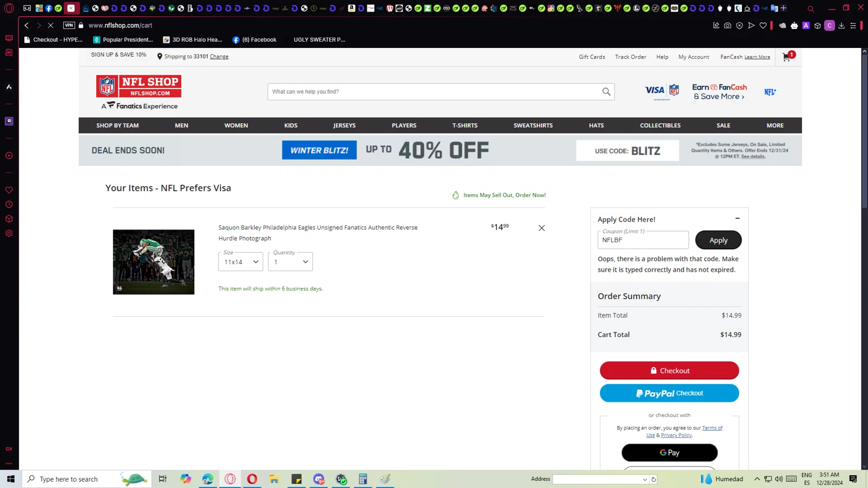The height and width of the screenshot is (488, 868).
Task: Open the shopping cart icon
Action: 787,57
